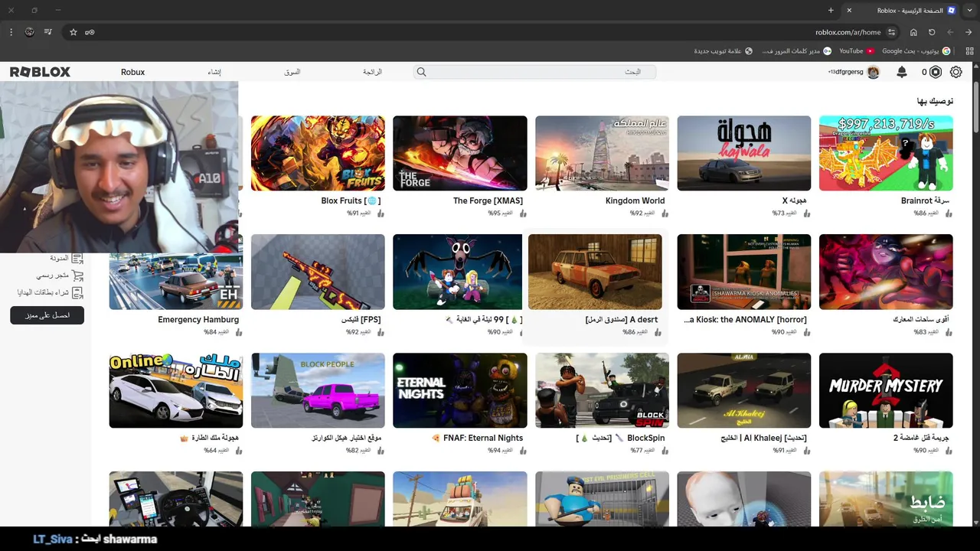Click the Roblox search field

[x=534, y=72]
